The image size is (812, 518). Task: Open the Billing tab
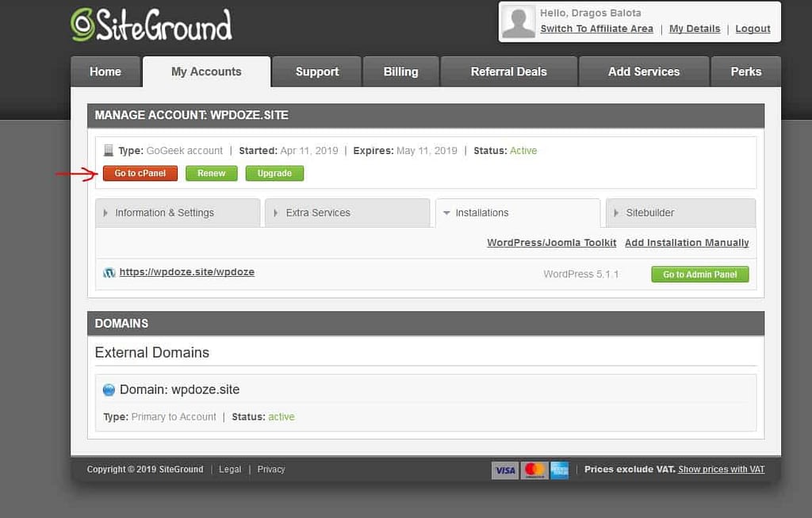pyautogui.click(x=400, y=71)
